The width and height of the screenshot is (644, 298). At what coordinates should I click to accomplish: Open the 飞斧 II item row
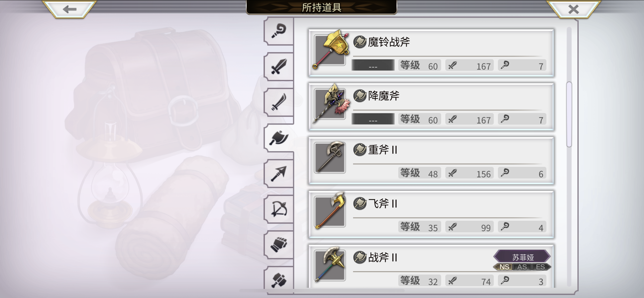click(x=431, y=214)
